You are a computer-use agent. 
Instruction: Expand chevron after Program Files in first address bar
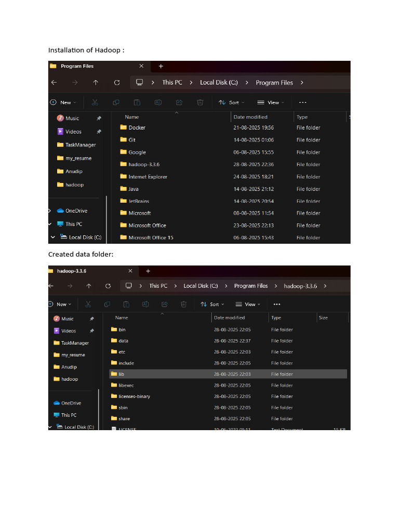click(x=302, y=83)
